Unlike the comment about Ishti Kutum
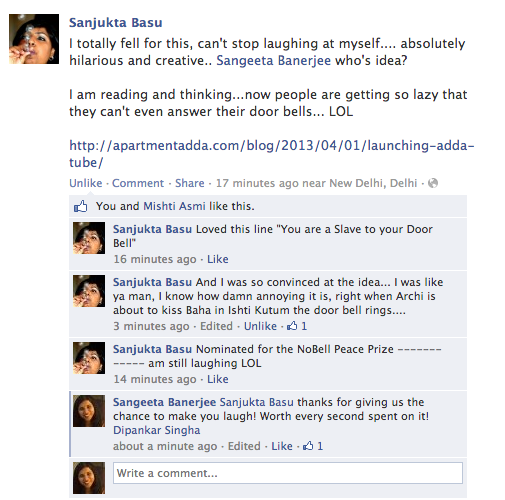Viewport: 505px width, 500px height. click(260, 326)
